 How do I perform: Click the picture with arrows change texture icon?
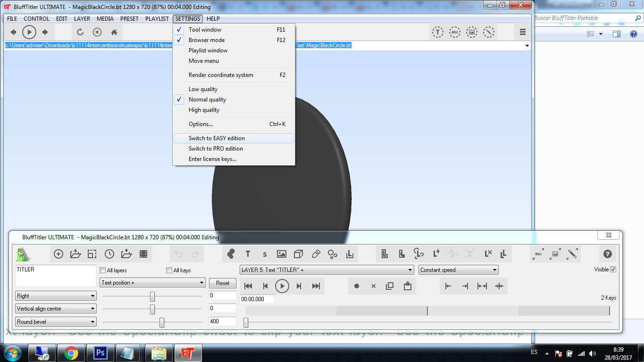(555, 254)
